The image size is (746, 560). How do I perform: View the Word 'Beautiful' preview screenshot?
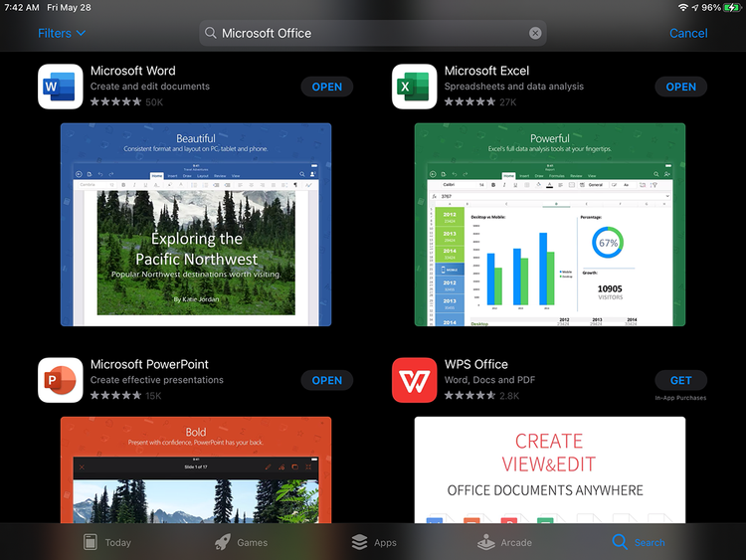(196, 225)
